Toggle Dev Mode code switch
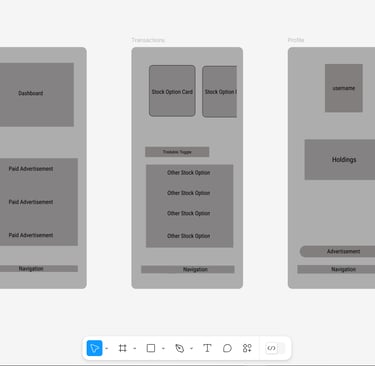 (275, 348)
